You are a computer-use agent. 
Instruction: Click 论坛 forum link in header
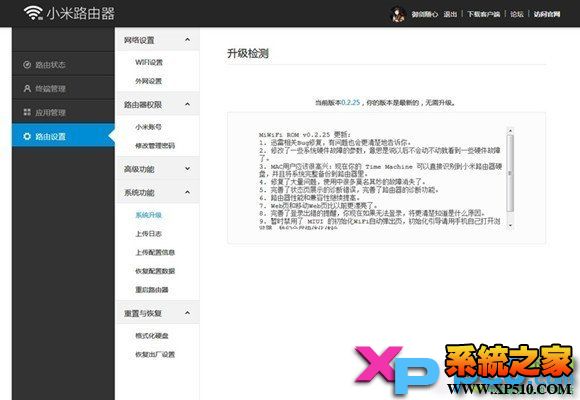517,14
